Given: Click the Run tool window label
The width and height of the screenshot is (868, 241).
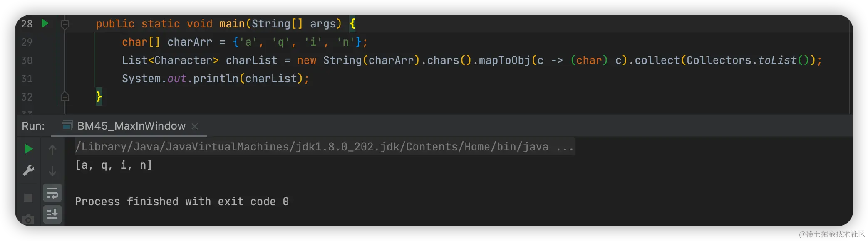Looking at the screenshot, I should point(33,126).
